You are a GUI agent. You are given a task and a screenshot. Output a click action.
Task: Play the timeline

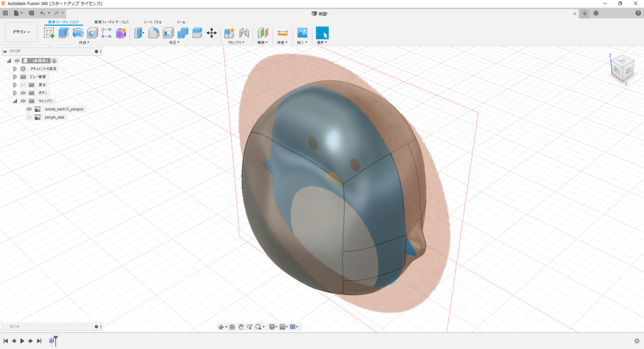tap(22, 340)
